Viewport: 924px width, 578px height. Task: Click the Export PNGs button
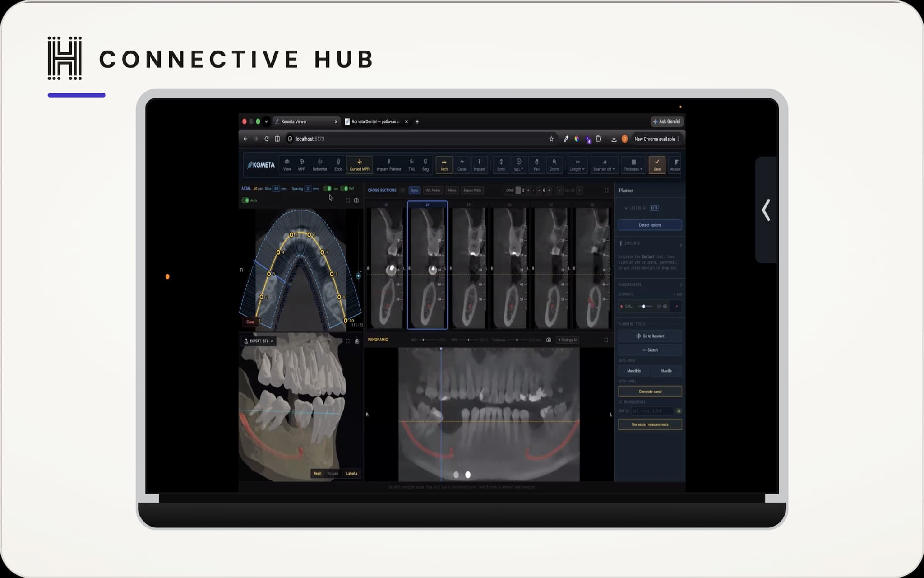(472, 191)
